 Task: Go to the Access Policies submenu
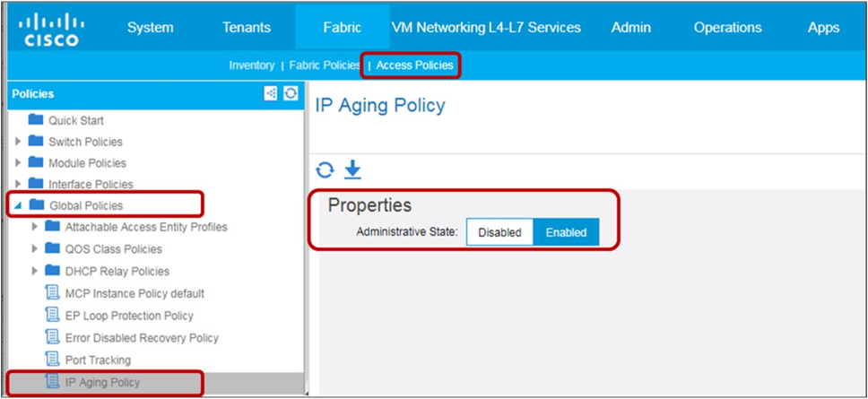tap(414, 65)
